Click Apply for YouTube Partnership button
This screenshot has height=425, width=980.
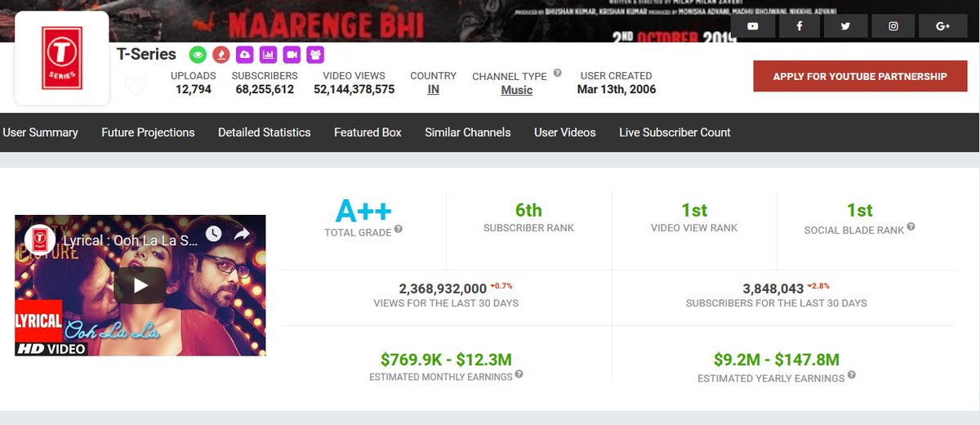[x=860, y=76]
